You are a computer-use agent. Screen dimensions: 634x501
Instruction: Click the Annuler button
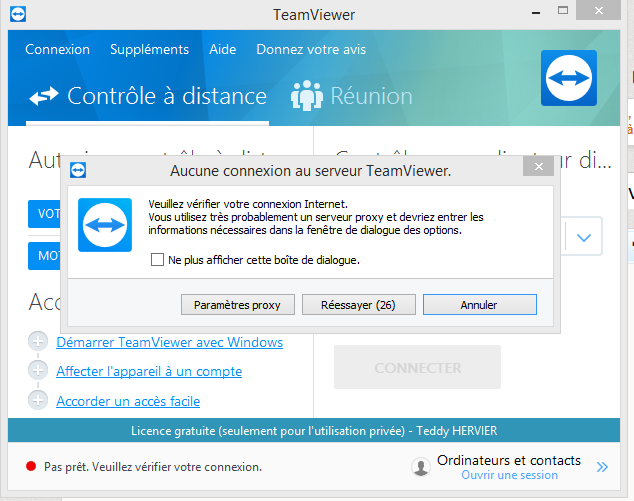480,304
